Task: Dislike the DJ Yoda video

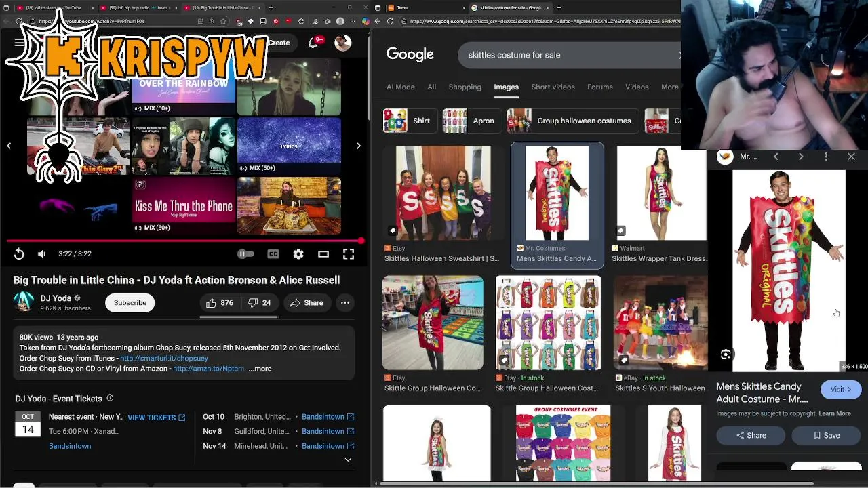Action: [x=260, y=303]
